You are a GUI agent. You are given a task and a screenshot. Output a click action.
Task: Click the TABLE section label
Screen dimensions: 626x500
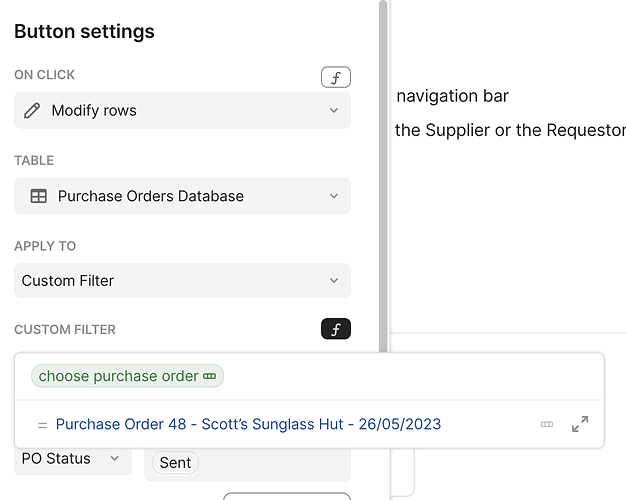pyautogui.click(x=34, y=161)
